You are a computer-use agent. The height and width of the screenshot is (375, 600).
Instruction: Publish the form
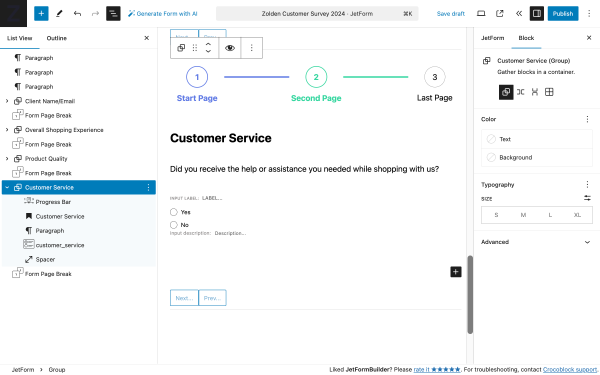point(562,13)
